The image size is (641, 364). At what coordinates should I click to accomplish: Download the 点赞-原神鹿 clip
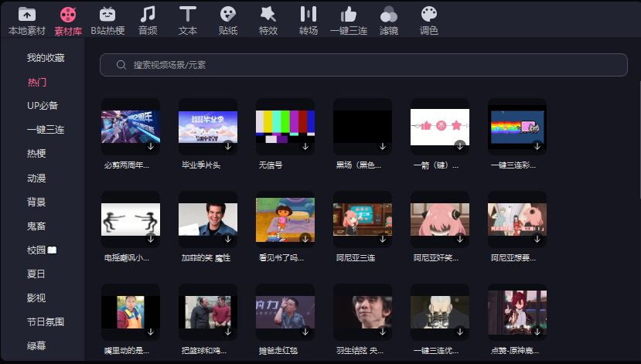pyautogui.click(x=537, y=332)
